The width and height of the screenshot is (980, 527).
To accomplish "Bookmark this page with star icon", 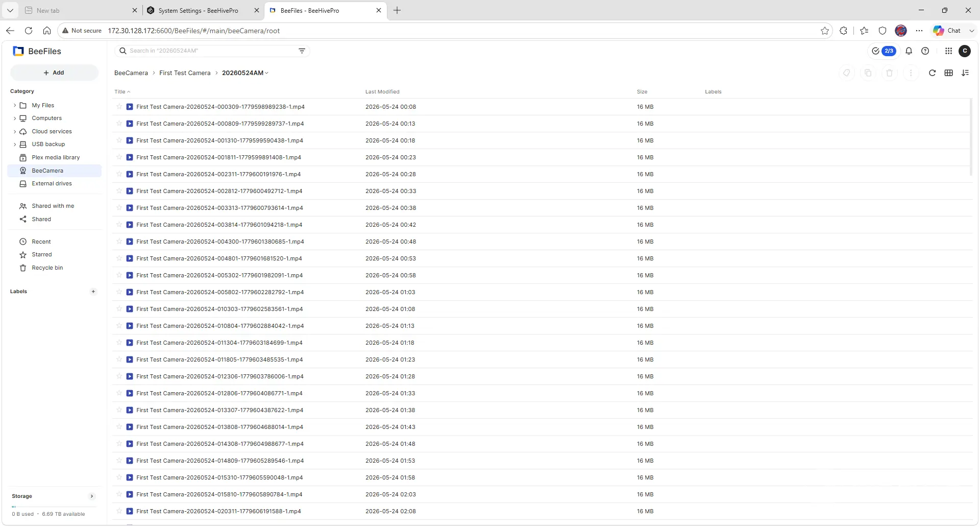I will [x=825, y=31].
